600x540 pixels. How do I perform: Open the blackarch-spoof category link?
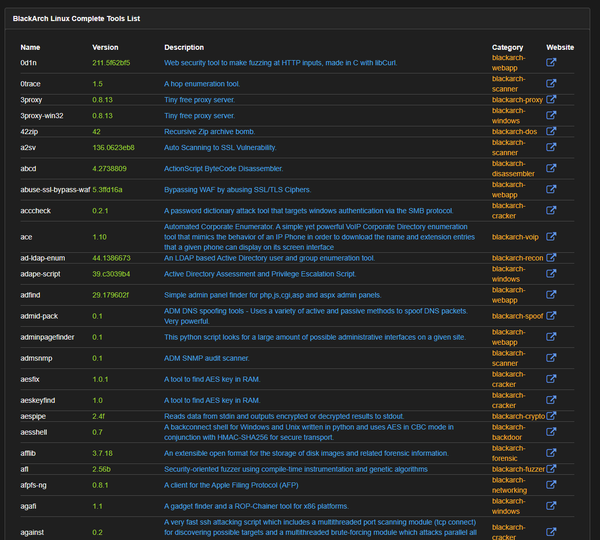tap(518, 315)
